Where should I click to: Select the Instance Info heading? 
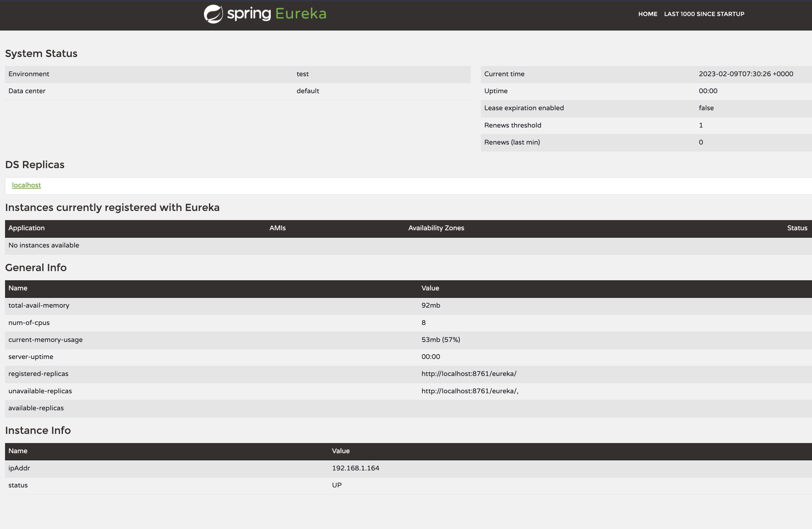(38, 430)
